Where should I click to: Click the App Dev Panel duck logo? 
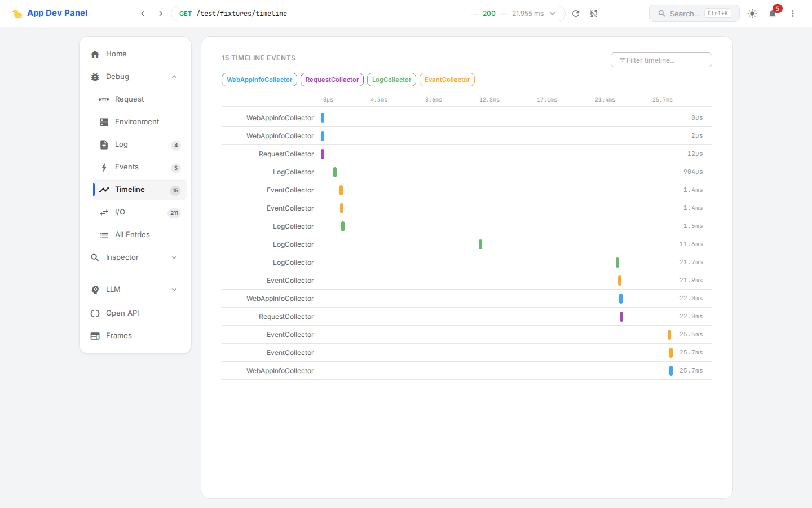coord(17,14)
